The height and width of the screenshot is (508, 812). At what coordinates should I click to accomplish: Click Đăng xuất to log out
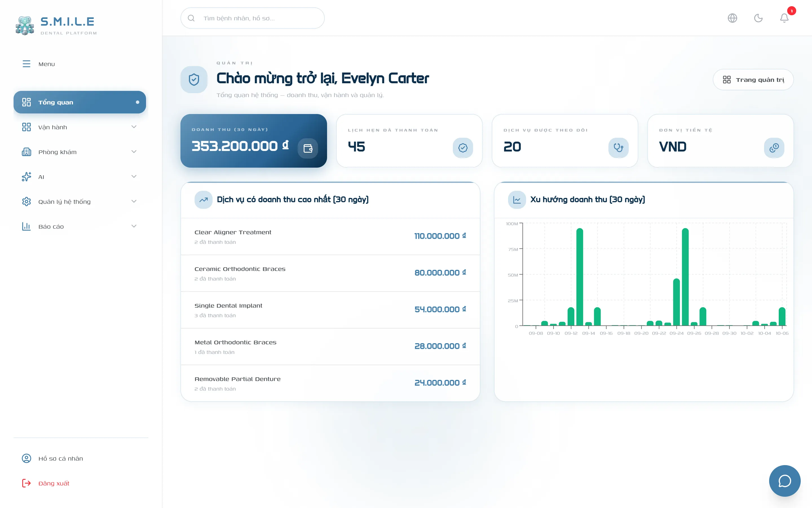pyautogui.click(x=80, y=483)
